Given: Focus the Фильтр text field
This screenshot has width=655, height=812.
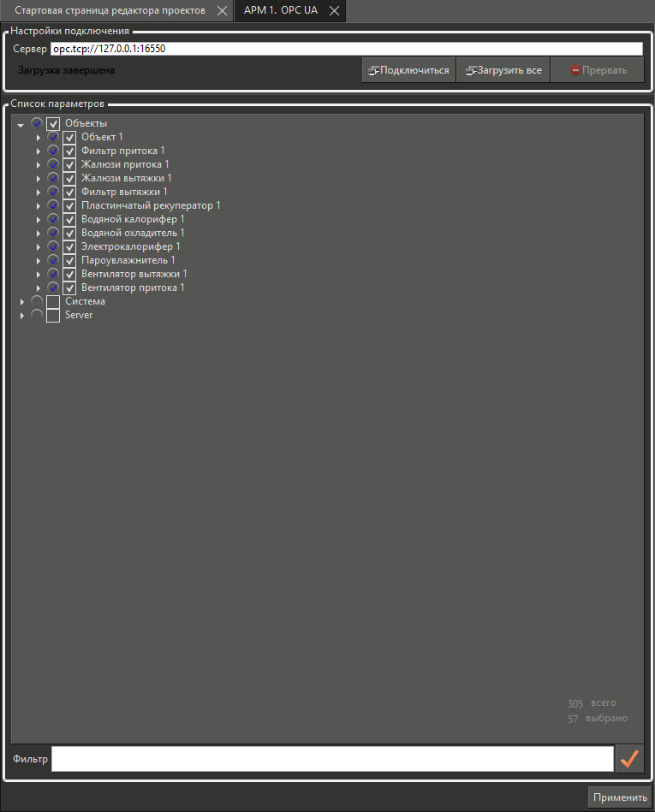Looking at the screenshot, I should [332, 759].
